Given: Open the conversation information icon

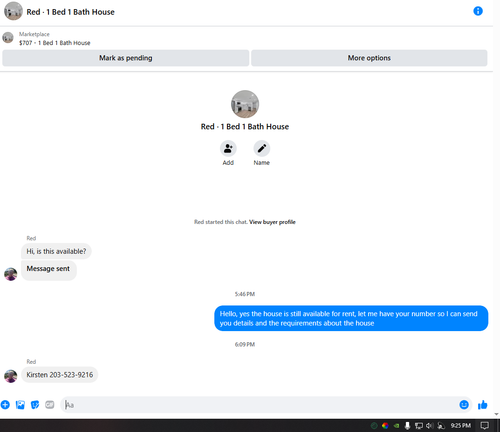Looking at the screenshot, I should (x=478, y=11).
